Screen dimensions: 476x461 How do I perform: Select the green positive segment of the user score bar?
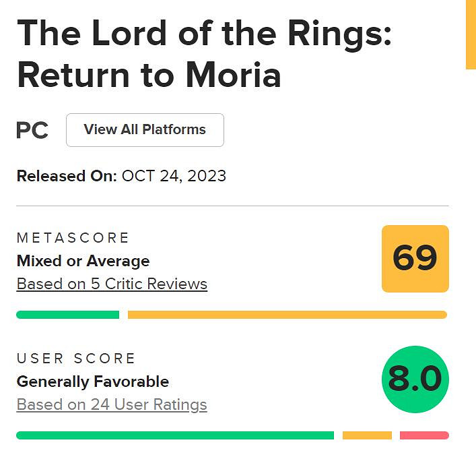(175, 435)
